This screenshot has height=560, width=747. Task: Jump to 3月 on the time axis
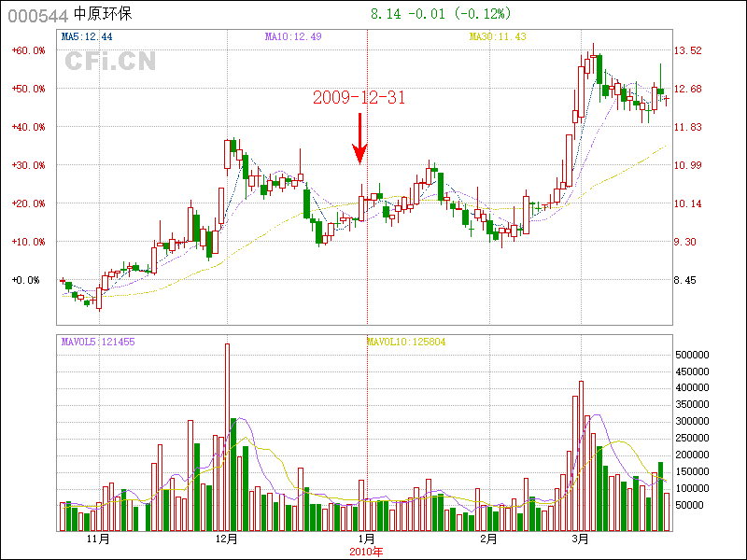(581, 539)
